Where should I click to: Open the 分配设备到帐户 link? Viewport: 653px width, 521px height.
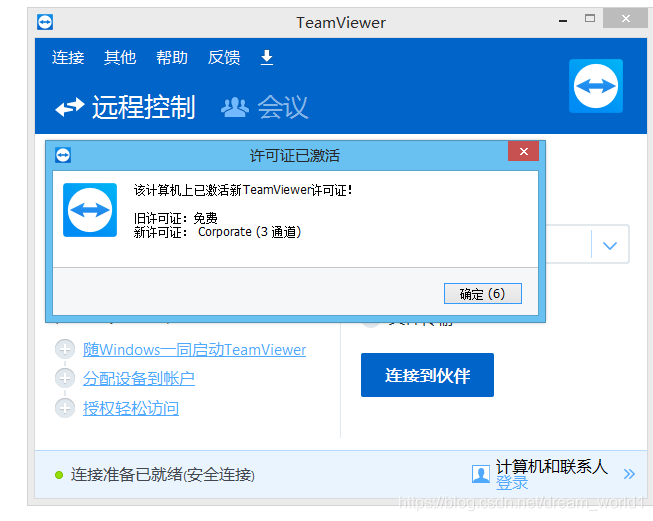tap(139, 379)
